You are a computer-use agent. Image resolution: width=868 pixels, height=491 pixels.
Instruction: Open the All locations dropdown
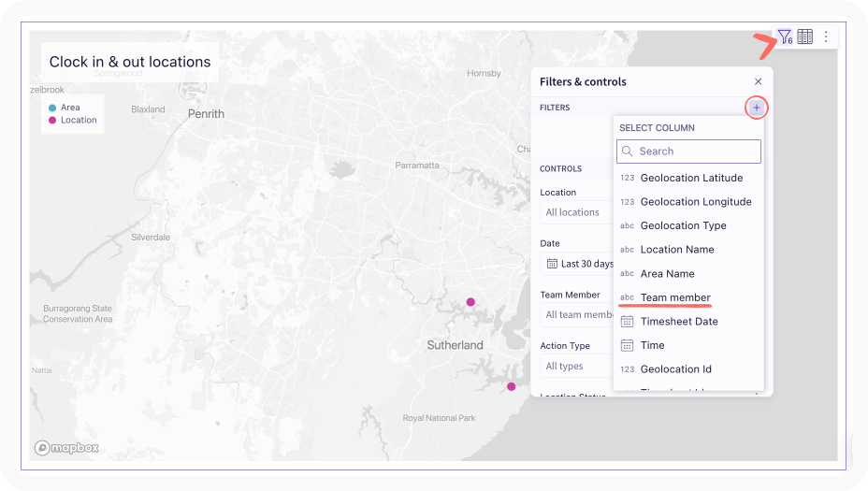tap(576, 212)
